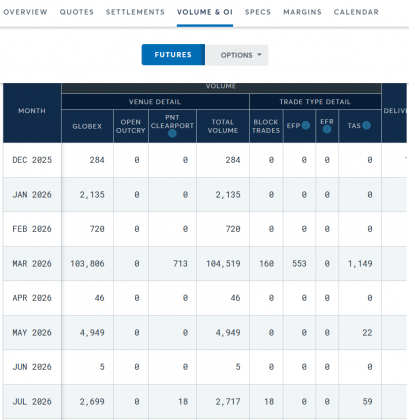Click TAS value 22 for MAY 2026

[367, 333]
